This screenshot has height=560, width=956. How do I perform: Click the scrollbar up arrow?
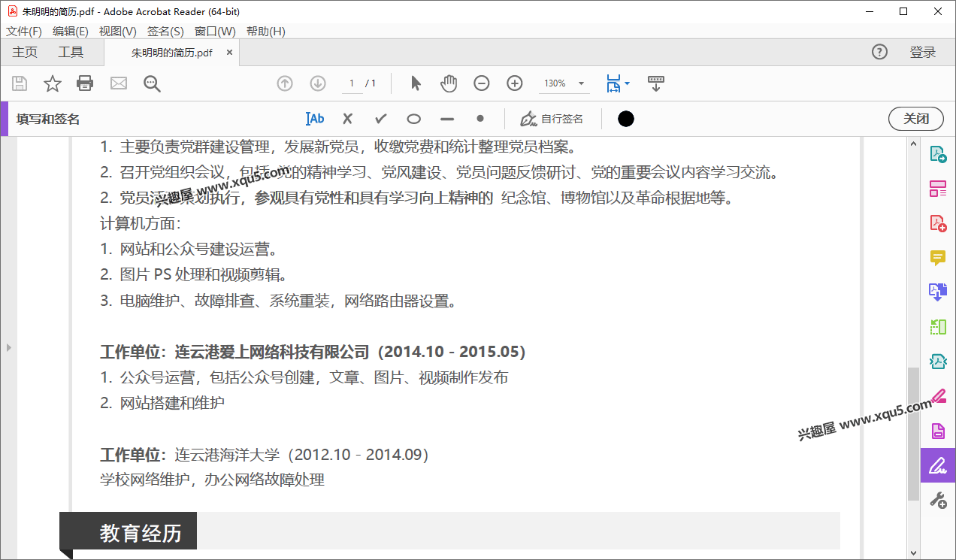point(913,143)
